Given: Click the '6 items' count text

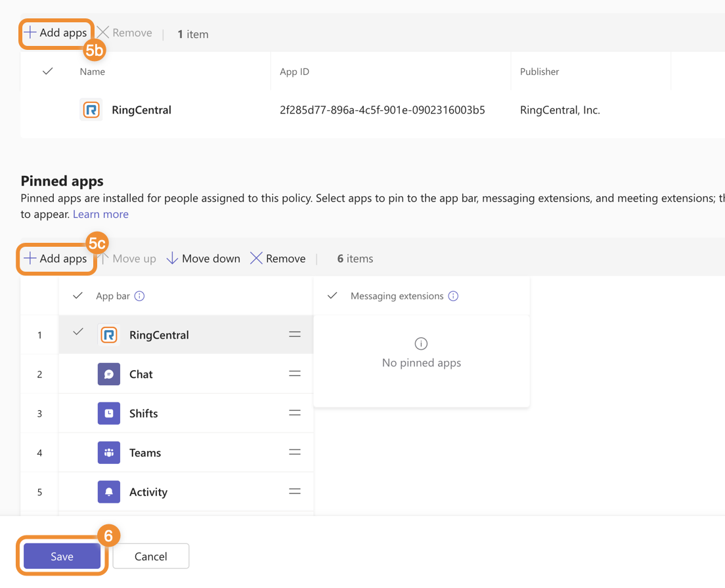Looking at the screenshot, I should [355, 259].
